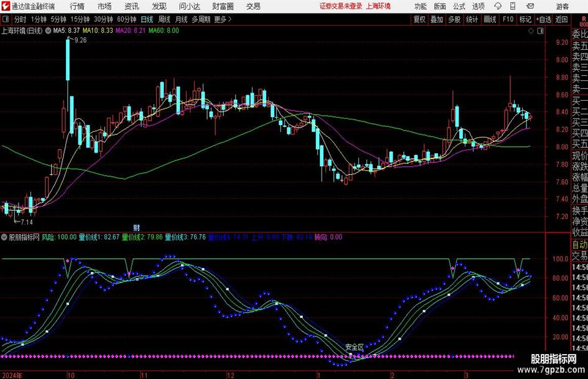Click the 量价线1: 82.67 value

99,237
